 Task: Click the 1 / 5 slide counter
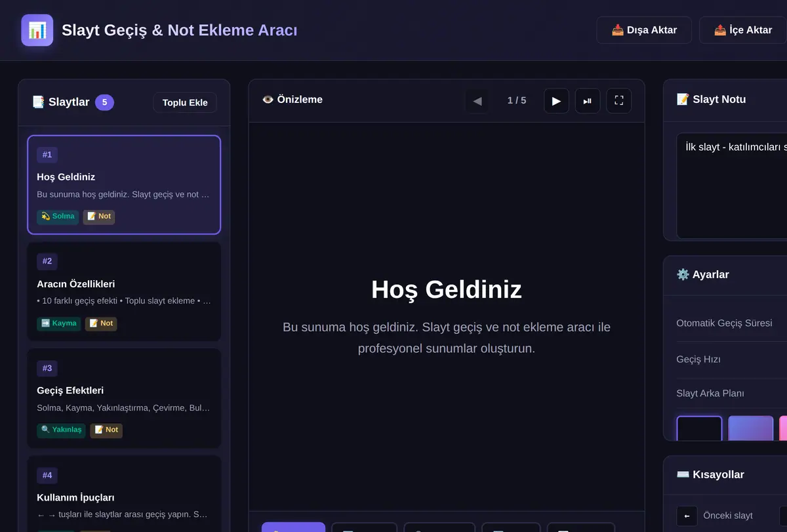pyautogui.click(x=517, y=100)
